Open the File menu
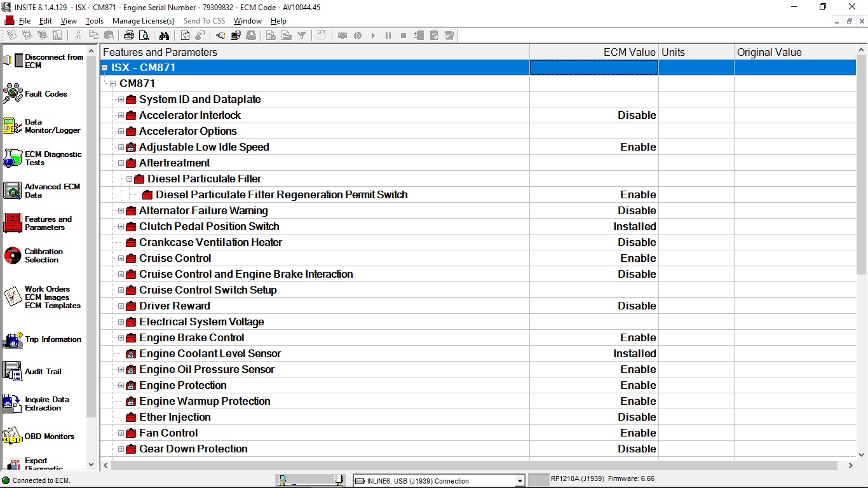The width and height of the screenshot is (868, 488). pos(25,21)
